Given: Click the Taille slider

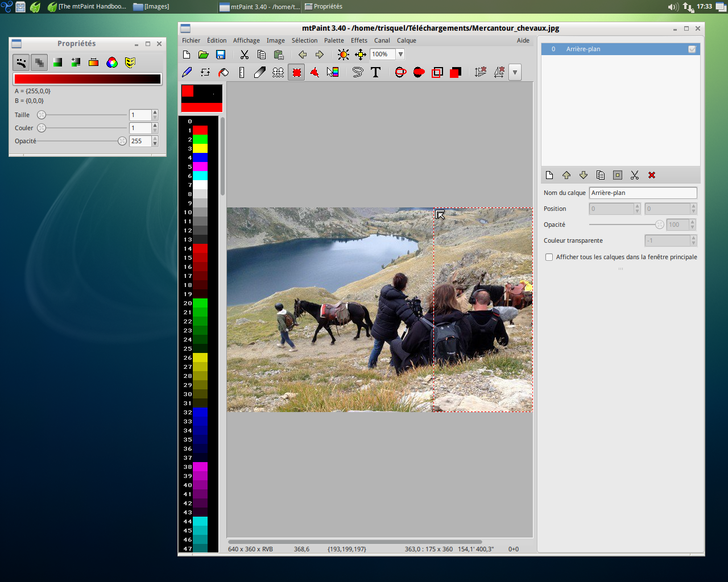Looking at the screenshot, I should coord(82,115).
